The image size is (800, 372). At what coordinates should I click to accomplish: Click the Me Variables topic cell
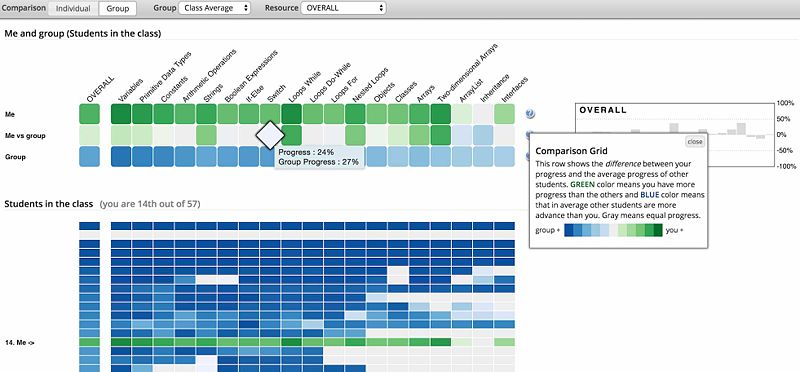click(121, 114)
